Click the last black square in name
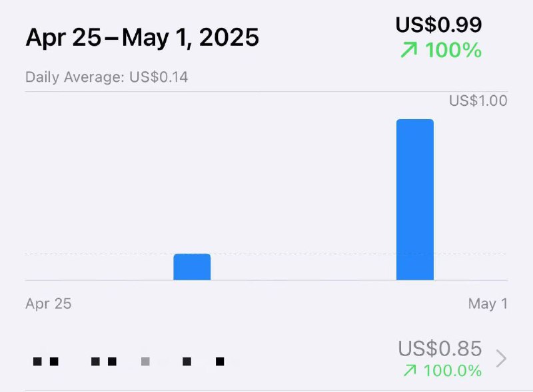533x392 pixels. pyautogui.click(x=220, y=361)
